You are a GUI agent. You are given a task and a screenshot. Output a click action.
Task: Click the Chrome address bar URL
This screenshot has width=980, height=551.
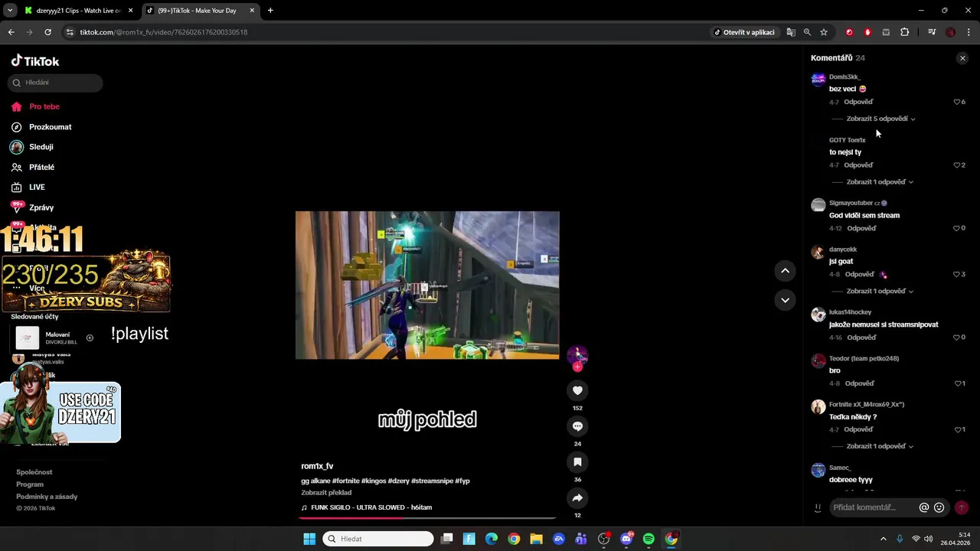tap(164, 32)
